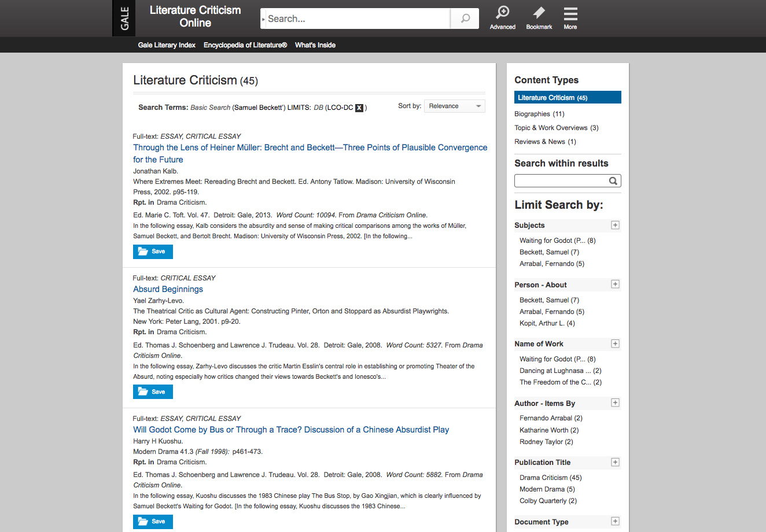This screenshot has height=532, width=766.
Task: Click the Bookmark icon
Action: (539, 18)
